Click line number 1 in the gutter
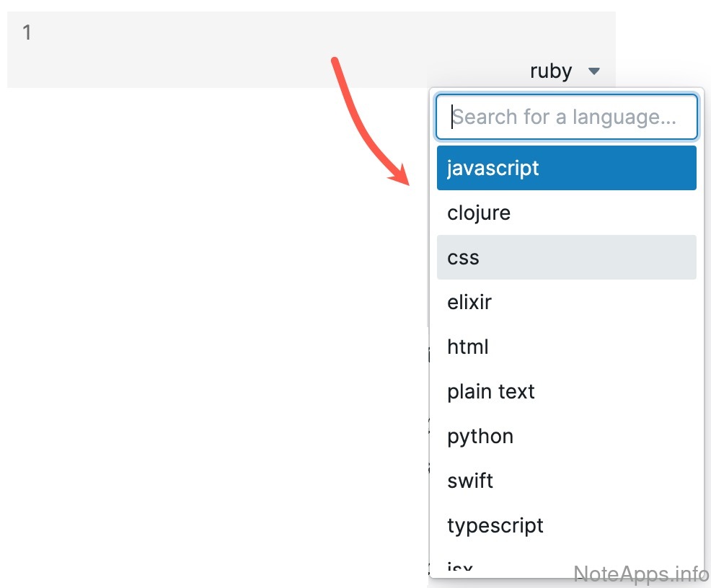Screen dimensions: 711x588 27,32
